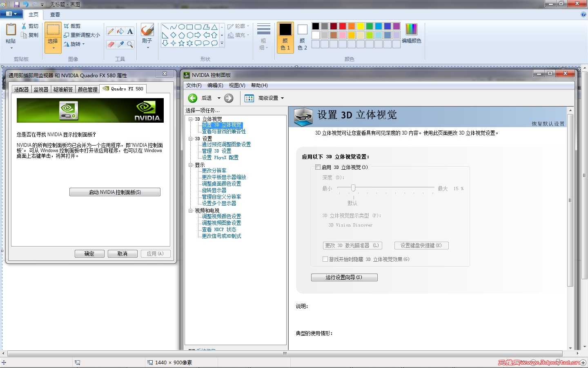Open the Edit colors (编辑颜色) palette
Image resolution: width=588 pixels, height=368 pixels.
click(412, 34)
